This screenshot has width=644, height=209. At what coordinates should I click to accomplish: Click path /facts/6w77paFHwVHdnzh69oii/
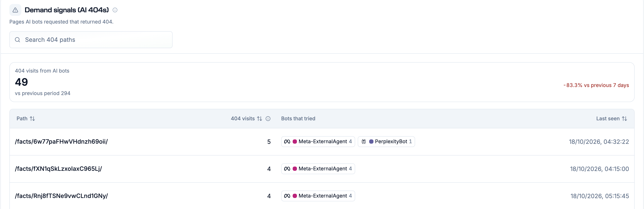(61, 142)
